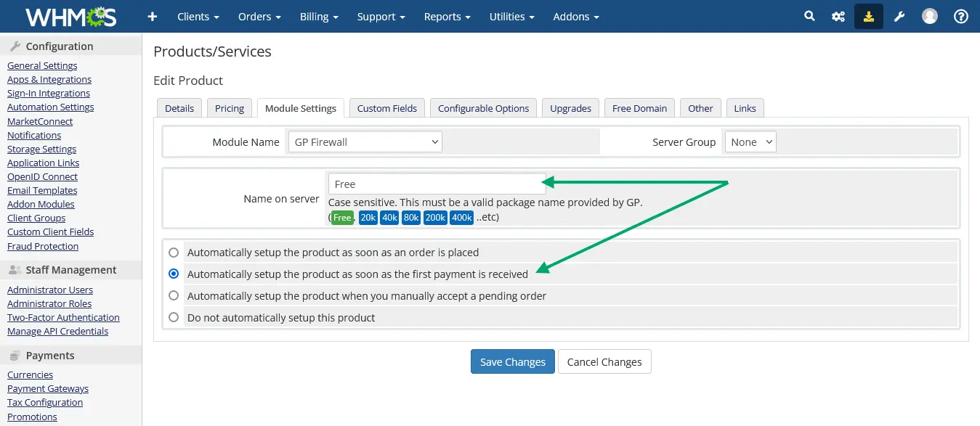
Task: Open Apps & Integrations link
Action: pyautogui.click(x=49, y=79)
